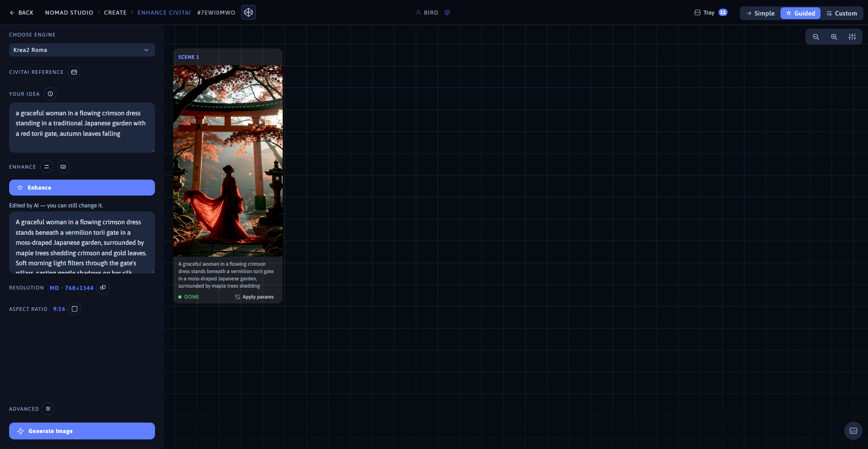Switch to Guided mode
This screenshot has width=868, height=449.
click(801, 13)
